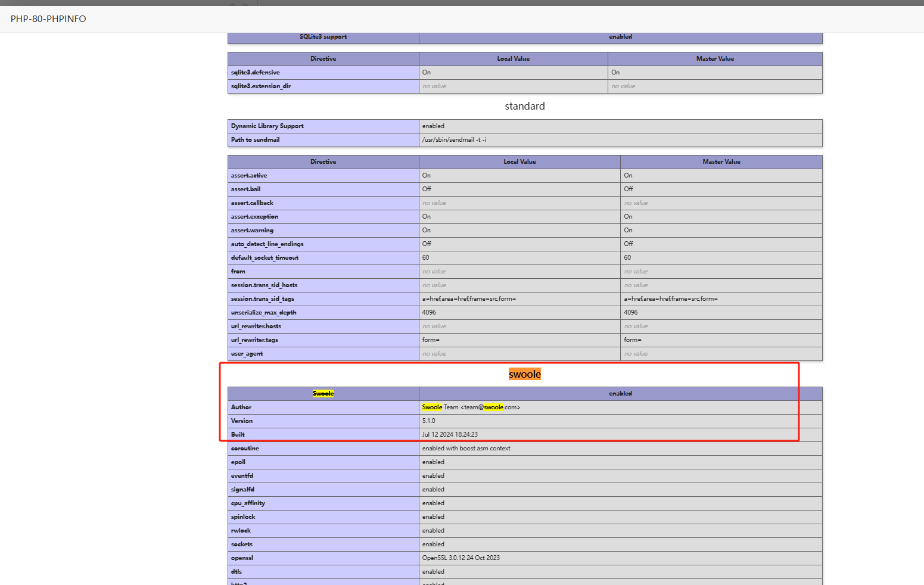This screenshot has height=585, width=924.
Task: Select the Dynamic Library Support row label
Action: [x=267, y=126]
